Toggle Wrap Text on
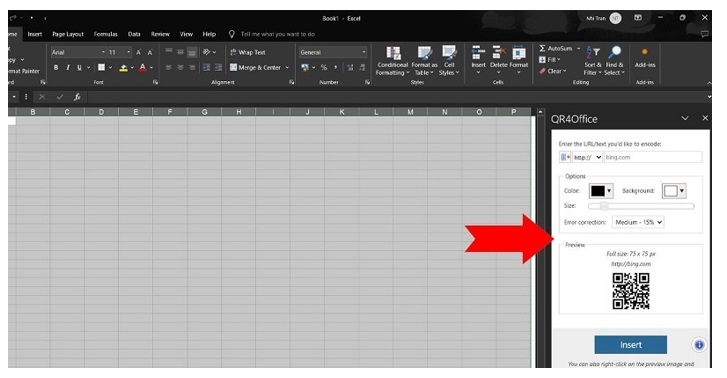 [x=248, y=52]
